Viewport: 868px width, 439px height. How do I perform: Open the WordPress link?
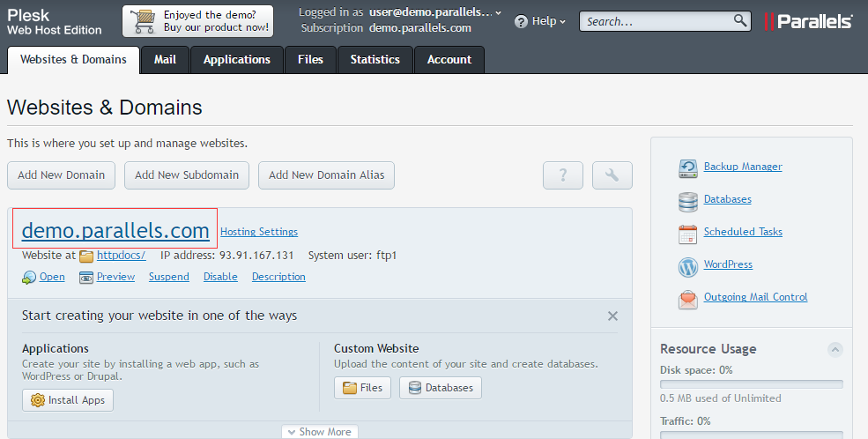(x=728, y=264)
